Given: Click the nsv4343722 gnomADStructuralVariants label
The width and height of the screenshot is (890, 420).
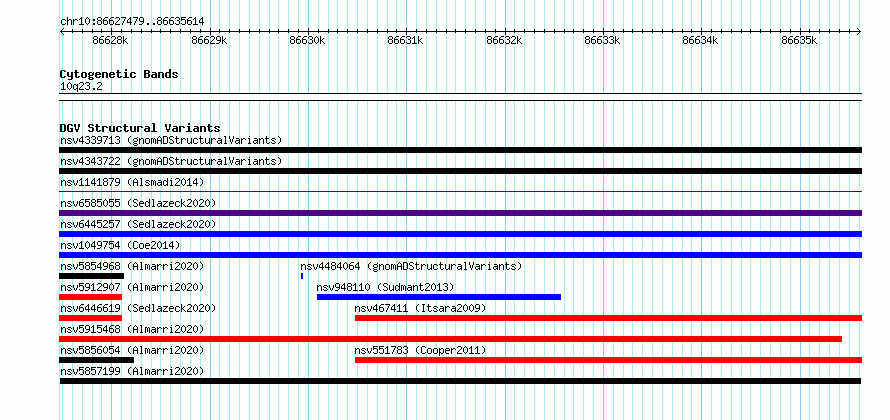Looking at the screenshot, I should (171, 161).
